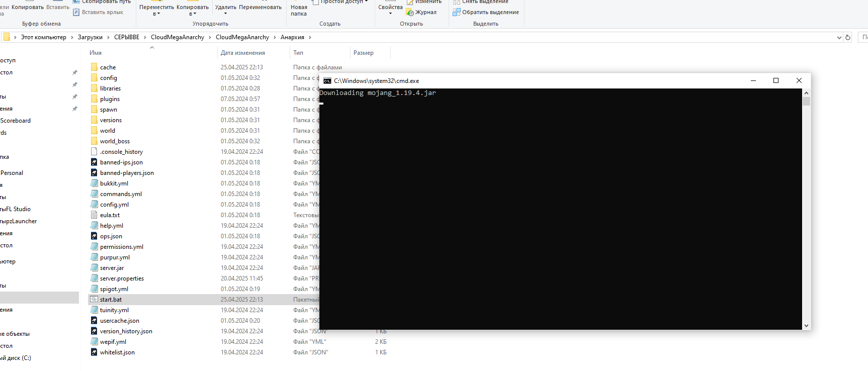Sort by Дата изменения column header
Image resolution: width=868 pixels, height=371 pixels.
point(243,53)
